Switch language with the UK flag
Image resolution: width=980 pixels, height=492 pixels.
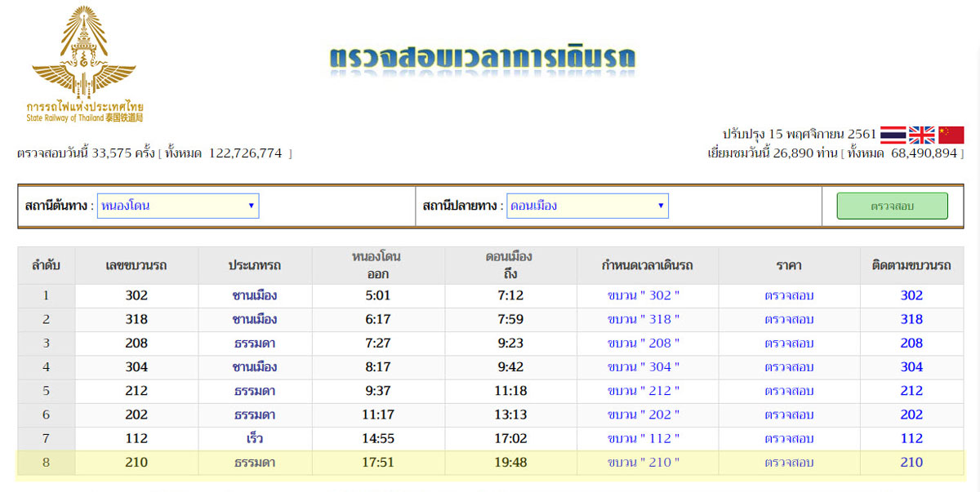tap(922, 135)
